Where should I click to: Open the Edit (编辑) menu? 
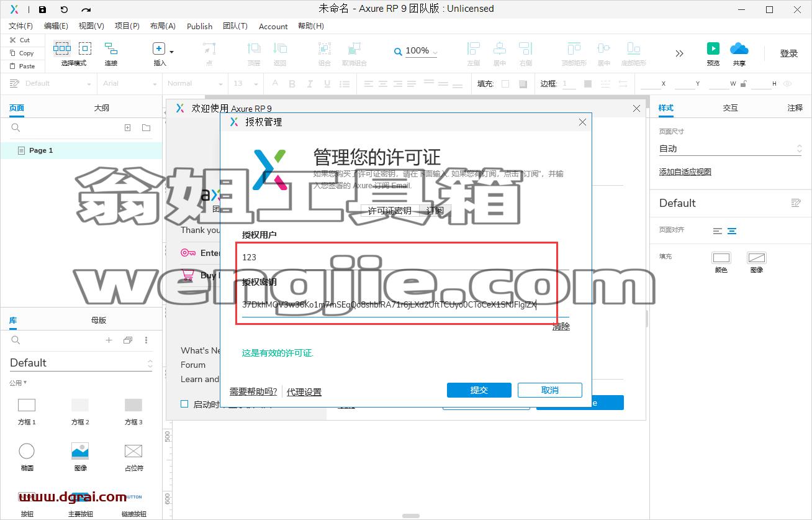point(56,26)
